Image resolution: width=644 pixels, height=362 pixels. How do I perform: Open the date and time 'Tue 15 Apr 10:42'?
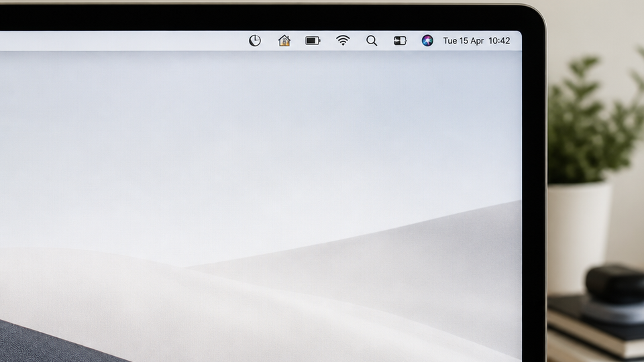(476, 41)
